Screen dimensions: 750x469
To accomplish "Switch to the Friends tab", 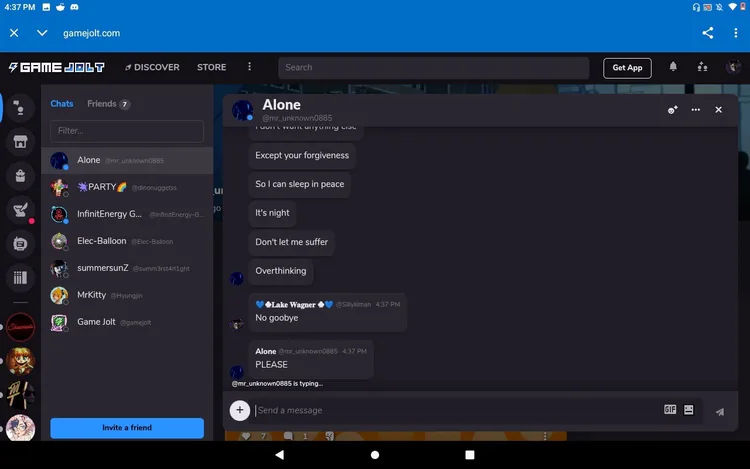I will [x=108, y=104].
